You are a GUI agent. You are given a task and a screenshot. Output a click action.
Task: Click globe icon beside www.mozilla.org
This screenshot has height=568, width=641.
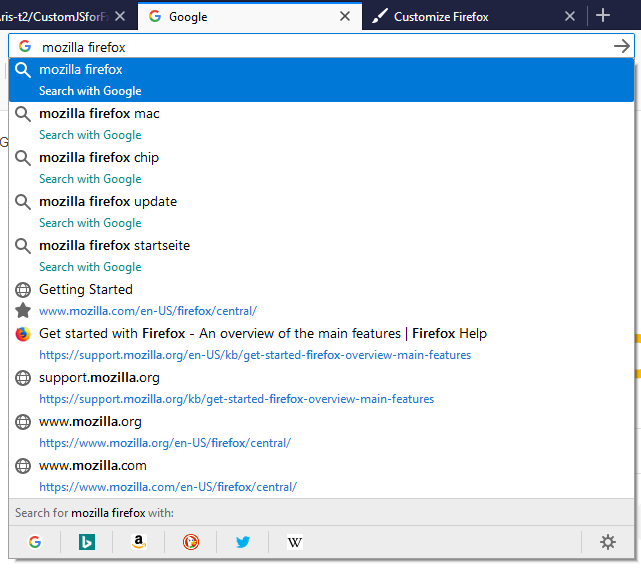(23, 422)
